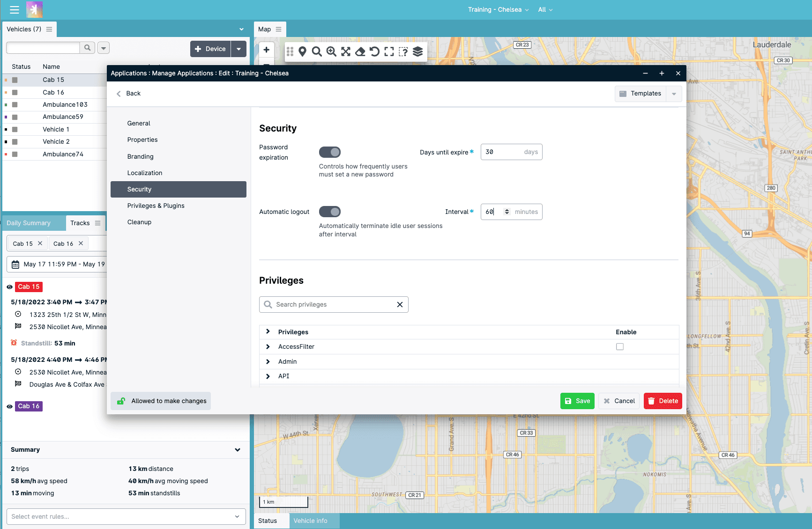Disable Password expiration
This screenshot has height=529, width=812.
click(x=330, y=152)
